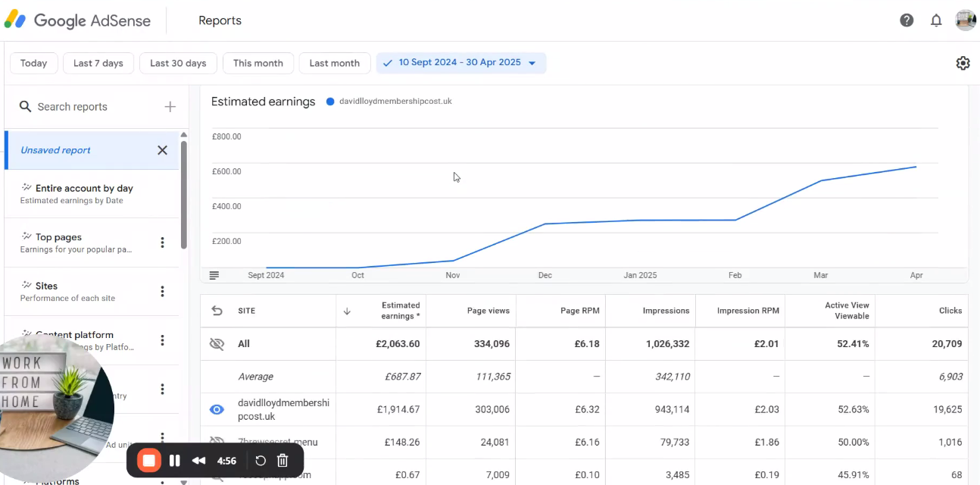Select the Last 7 days filter

[x=98, y=63]
